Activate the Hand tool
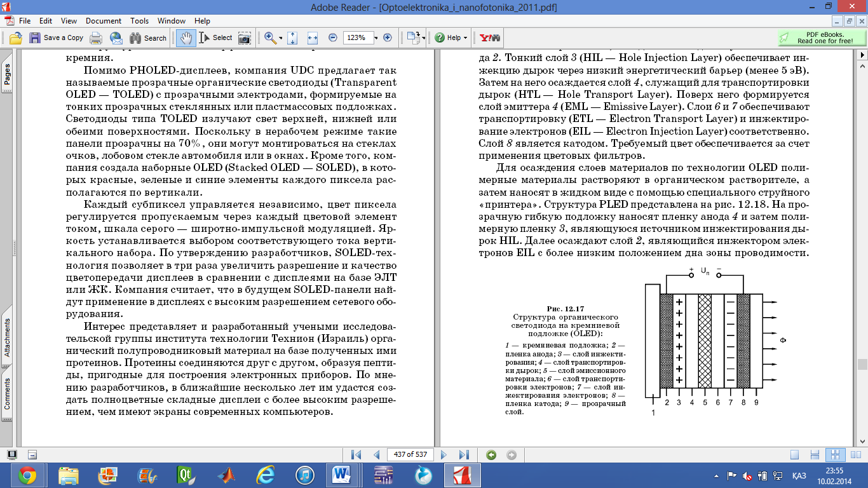The image size is (868, 488). pyautogui.click(x=186, y=37)
